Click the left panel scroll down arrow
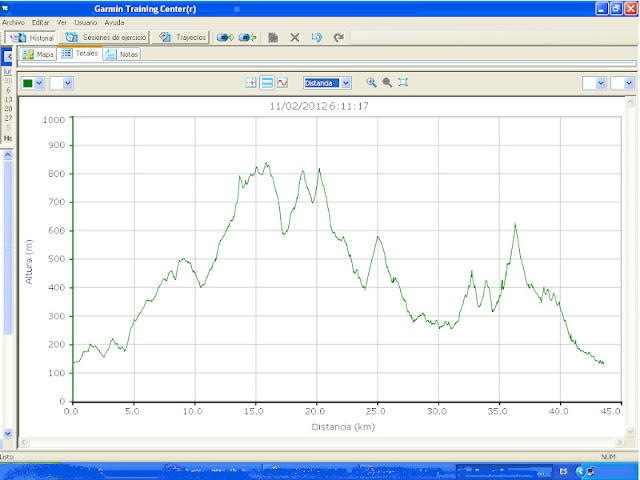The width and height of the screenshot is (640, 480). pos(8,433)
